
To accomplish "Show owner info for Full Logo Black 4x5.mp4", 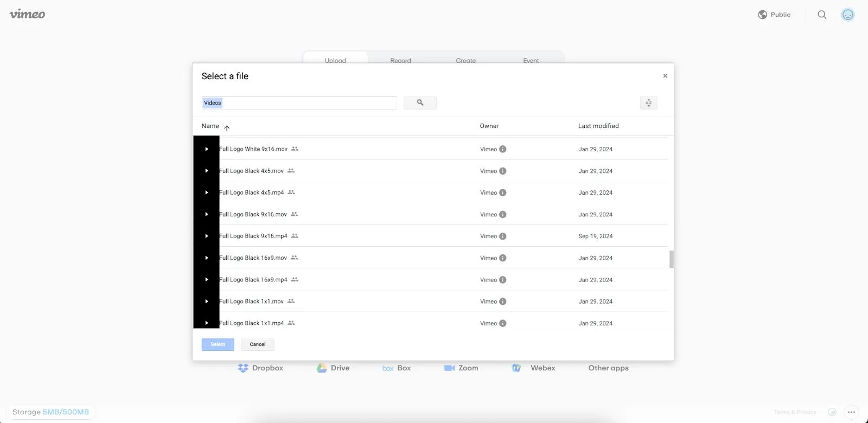I will tap(503, 193).
